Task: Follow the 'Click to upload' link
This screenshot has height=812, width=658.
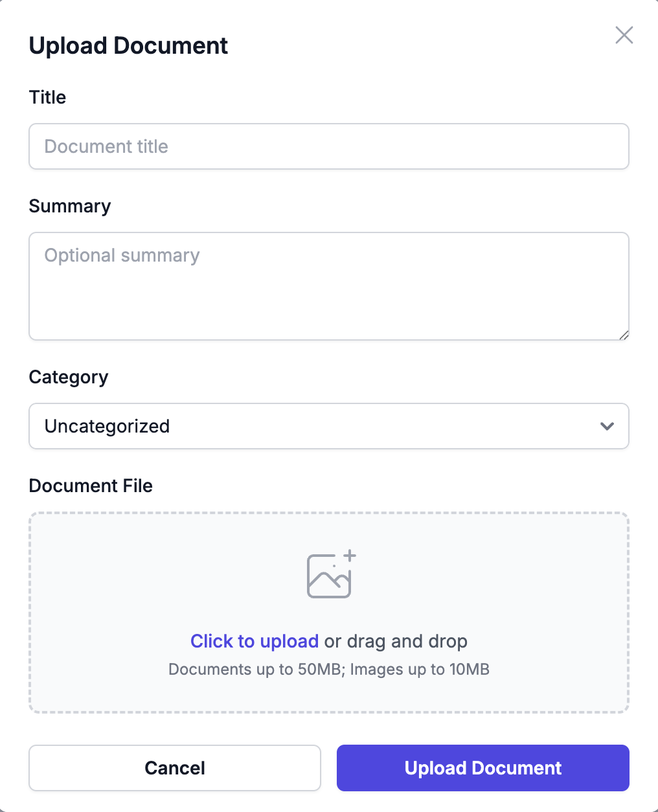Action: [x=255, y=641]
